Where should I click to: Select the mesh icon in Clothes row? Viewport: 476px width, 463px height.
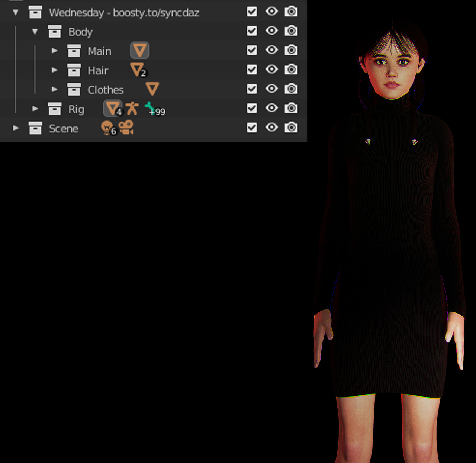coord(152,89)
